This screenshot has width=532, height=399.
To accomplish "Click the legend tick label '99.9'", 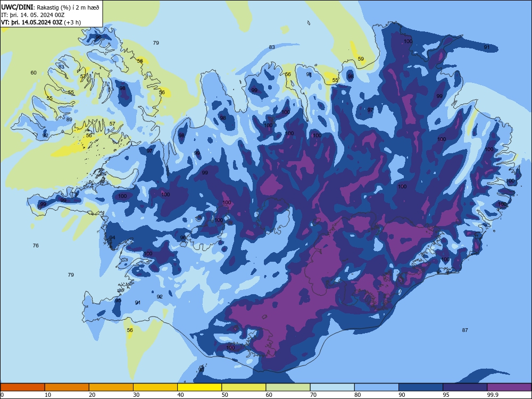I will click(493, 395).
